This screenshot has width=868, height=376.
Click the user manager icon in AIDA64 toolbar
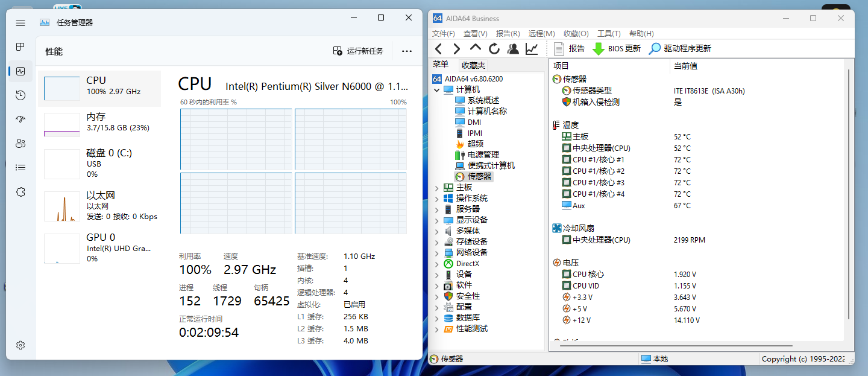click(x=513, y=49)
